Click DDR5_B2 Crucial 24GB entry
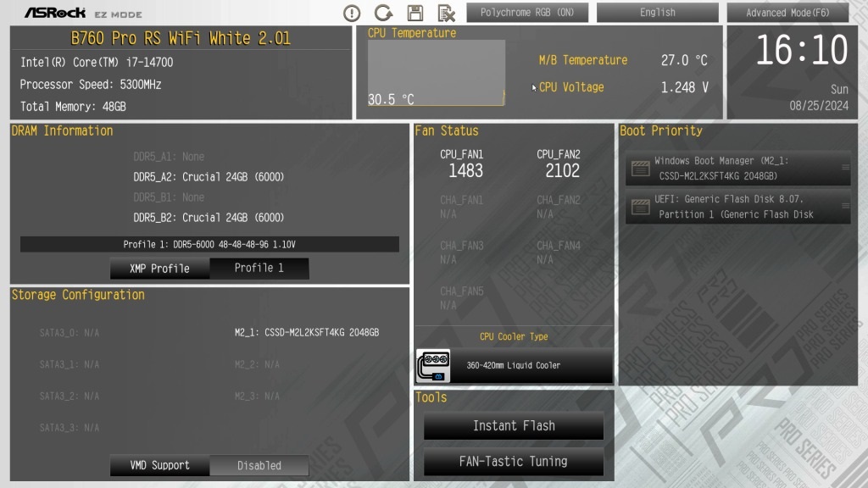Screen dimensions: 868x488 point(209,218)
